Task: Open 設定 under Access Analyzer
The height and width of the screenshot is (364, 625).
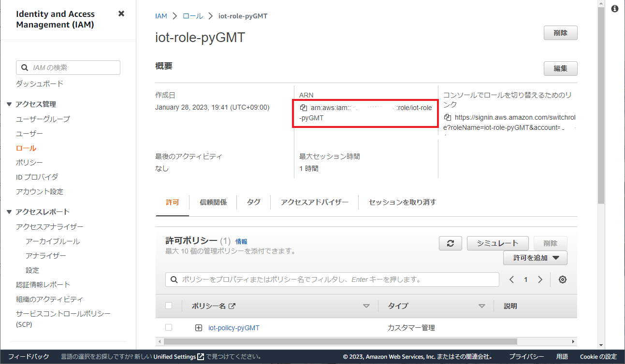Action: pos(32,270)
